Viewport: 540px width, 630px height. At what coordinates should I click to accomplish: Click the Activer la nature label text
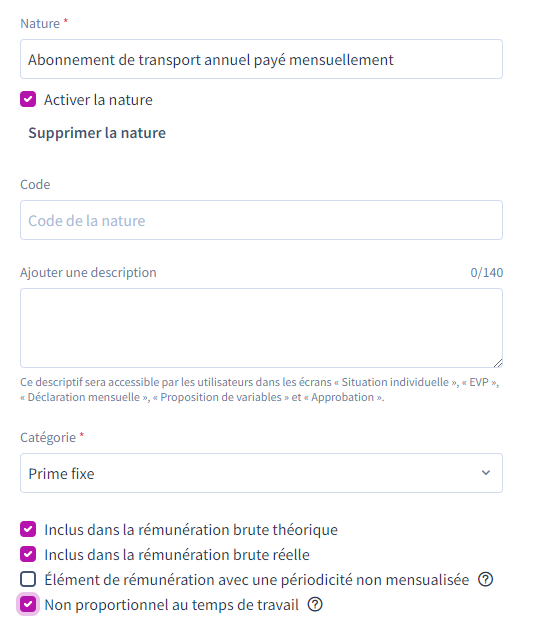click(98, 100)
